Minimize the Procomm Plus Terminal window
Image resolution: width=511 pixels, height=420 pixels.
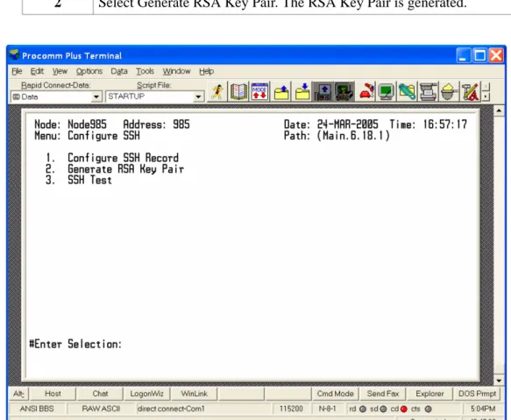(463, 55)
